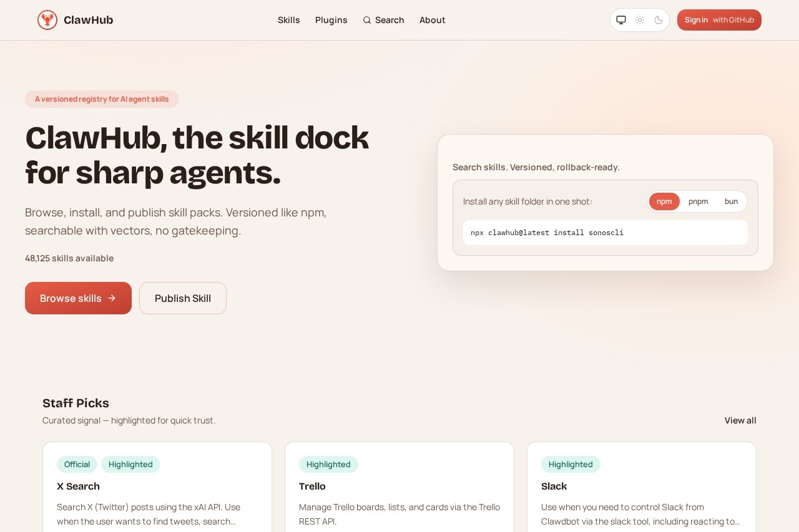The height and width of the screenshot is (532, 799).
Task: Click the ClawHub brand name text
Action: point(89,20)
